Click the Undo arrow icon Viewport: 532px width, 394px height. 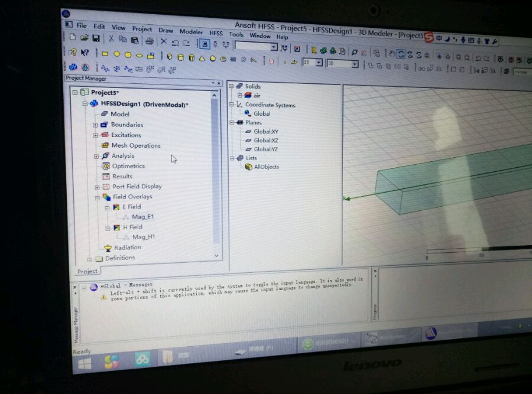tap(176, 43)
